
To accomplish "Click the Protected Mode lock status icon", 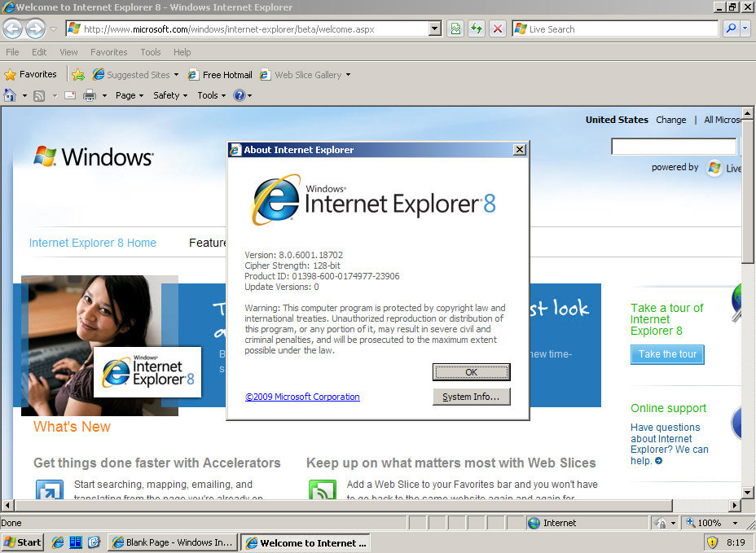I will click(660, 523).
